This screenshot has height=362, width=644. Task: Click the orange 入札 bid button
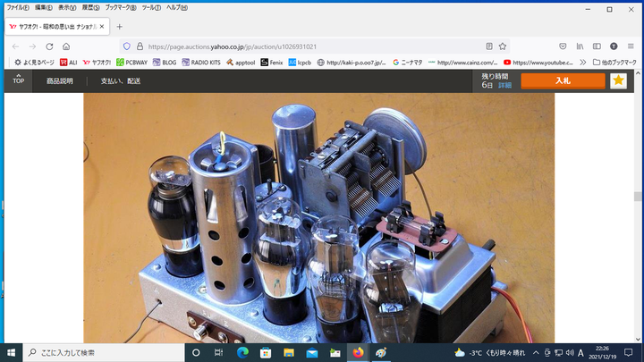(x=563, y=80)
